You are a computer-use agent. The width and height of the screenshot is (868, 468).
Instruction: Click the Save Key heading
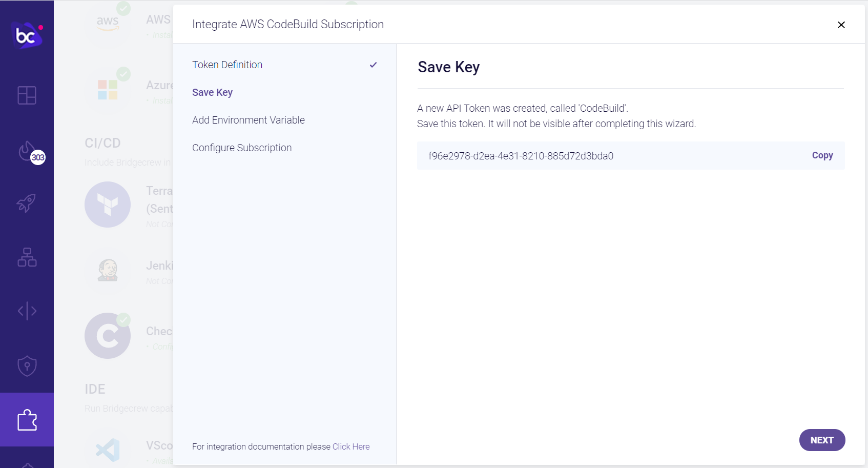[x=448, y=67]
